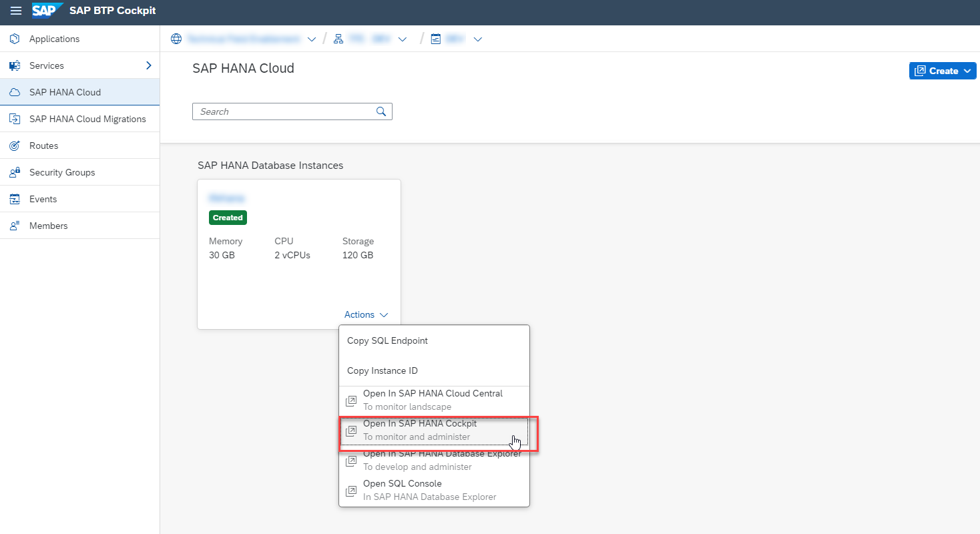Click the globe icon in breadcrumb
Image resolution: width=980 pixels, height=534 pixels.
click(176, 39)
